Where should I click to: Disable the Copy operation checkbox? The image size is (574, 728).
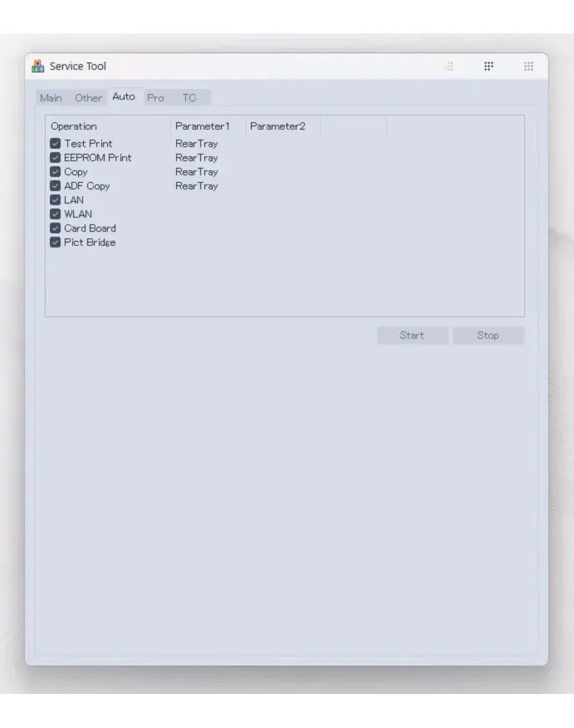56,172
